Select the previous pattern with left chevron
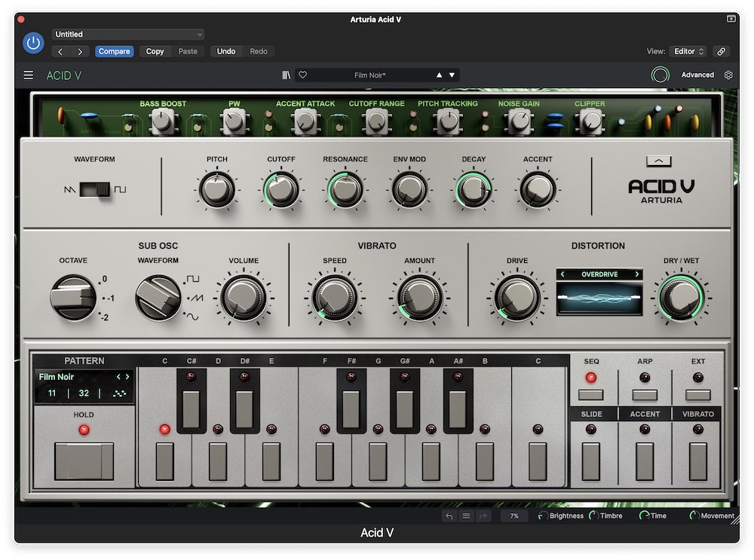 pos(119,377)
